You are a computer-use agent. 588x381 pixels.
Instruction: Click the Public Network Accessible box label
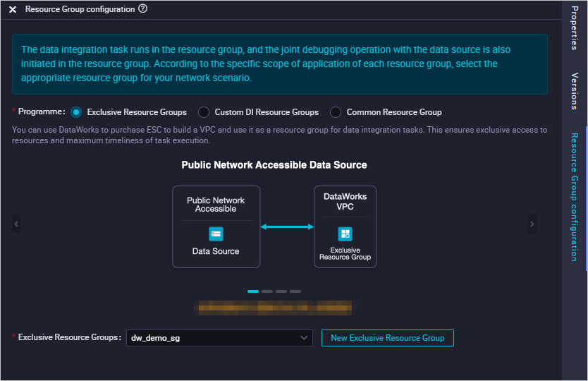[216, 205]
